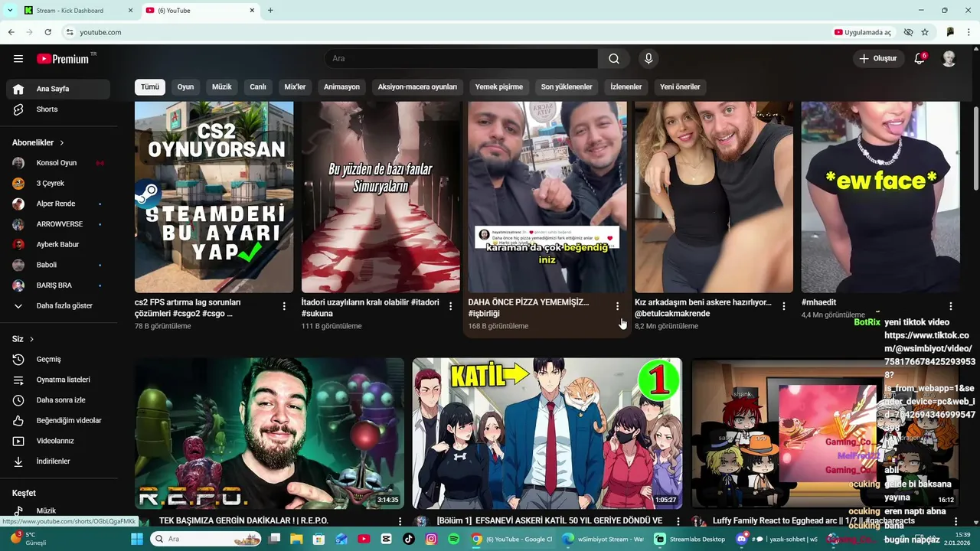The height and width of the screenshot is (551, 980).
Task: Select the Mix'ler filter chip
Action: pos(295,86)
